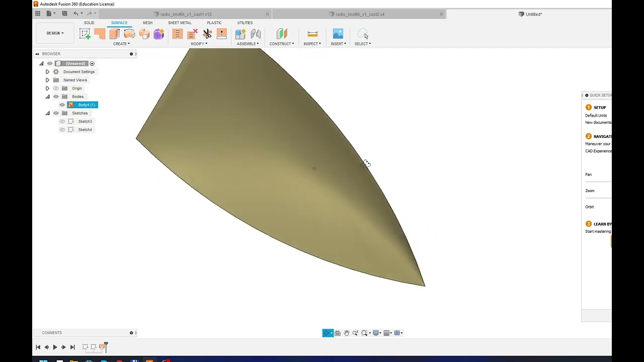
Task: Select the first sketch feature in timeline
Action: pyautogui.click(x=85, y=347)
